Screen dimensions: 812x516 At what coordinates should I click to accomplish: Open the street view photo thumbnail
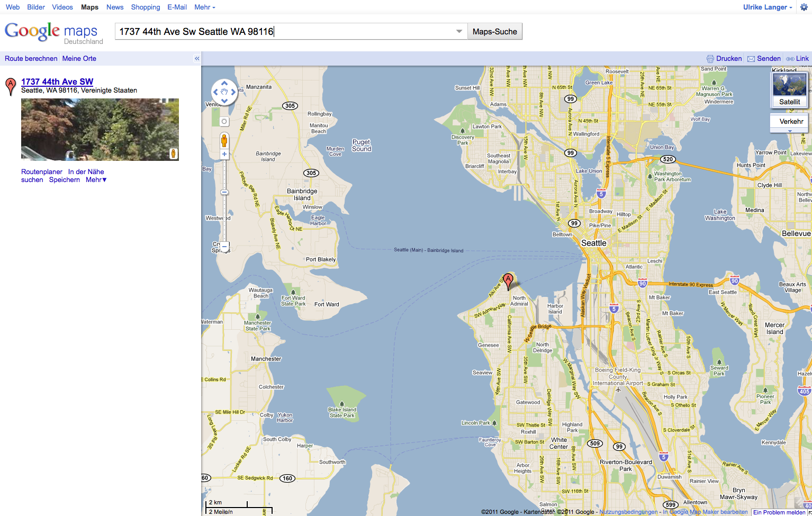click(100, 130)
